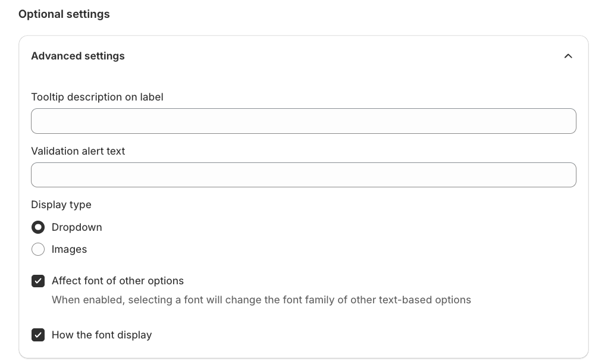Click the upward chevron icon
The image size is (608, 364).
[x=568, y=56]
